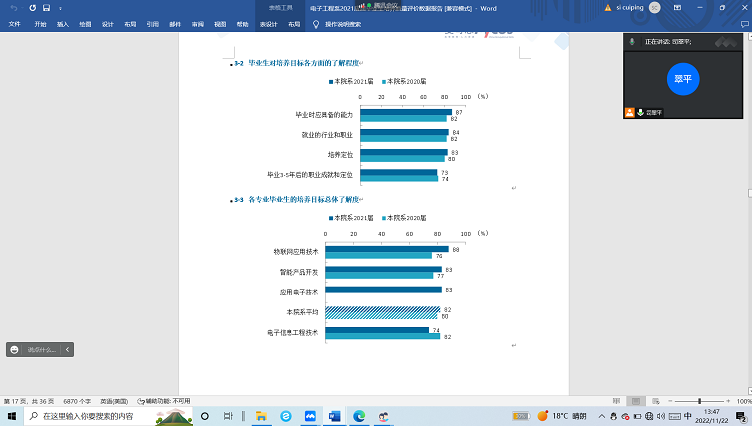Click the Redo/Repeat icon in the title bar
This screenshot has width=752, height=426.
point(30,8)
